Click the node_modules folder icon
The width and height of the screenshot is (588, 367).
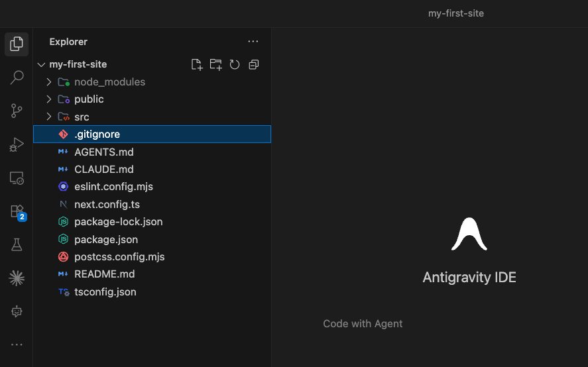click(x=64, y=82)
